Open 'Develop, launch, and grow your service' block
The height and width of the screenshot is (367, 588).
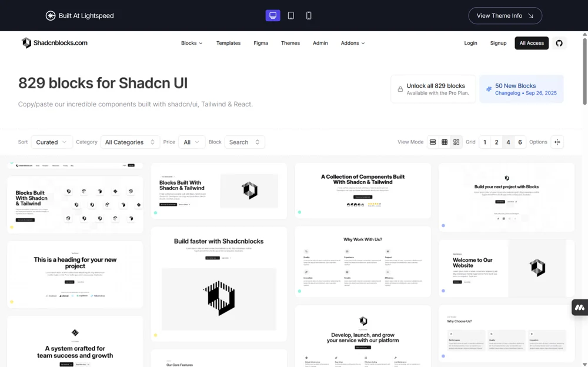(363, 336)
